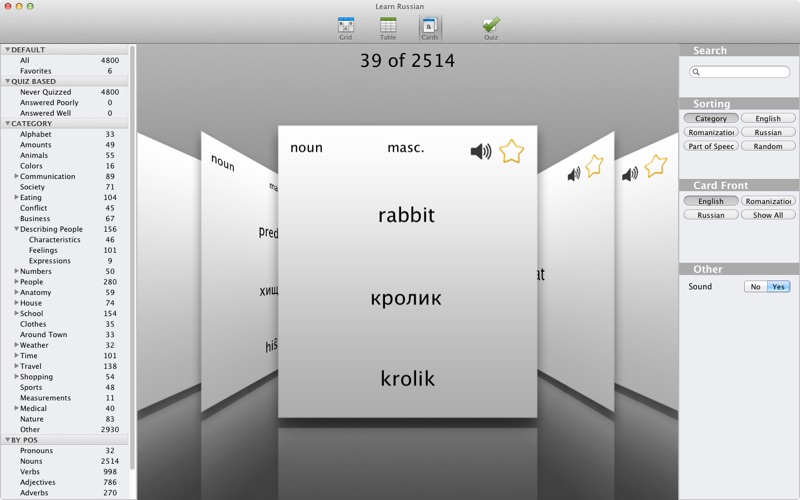This screenshot has height=500, width=800.
Task: Play audio on the first right-side card
Action: [x=574, y=174]
